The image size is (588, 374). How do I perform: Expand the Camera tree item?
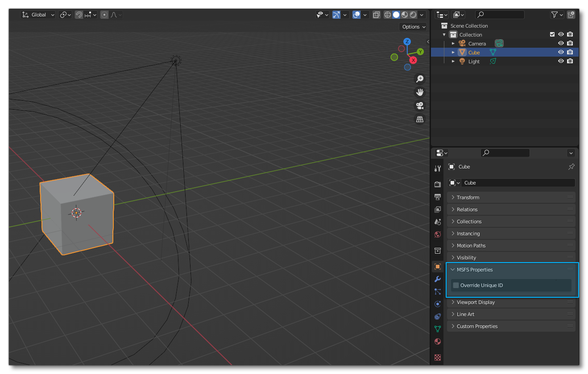(x=453, y=44)
